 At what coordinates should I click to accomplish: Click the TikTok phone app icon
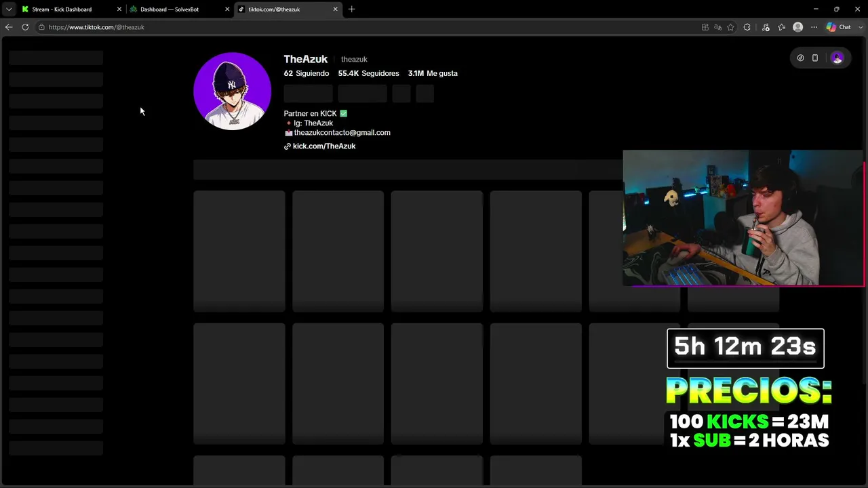pyautogui.click(x=815, y=58)
